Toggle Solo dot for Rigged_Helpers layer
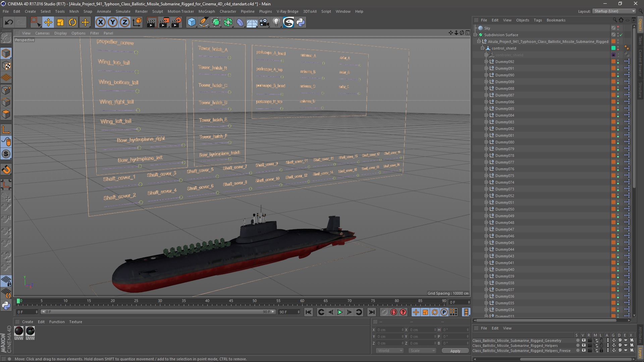 tap(578, 345)
